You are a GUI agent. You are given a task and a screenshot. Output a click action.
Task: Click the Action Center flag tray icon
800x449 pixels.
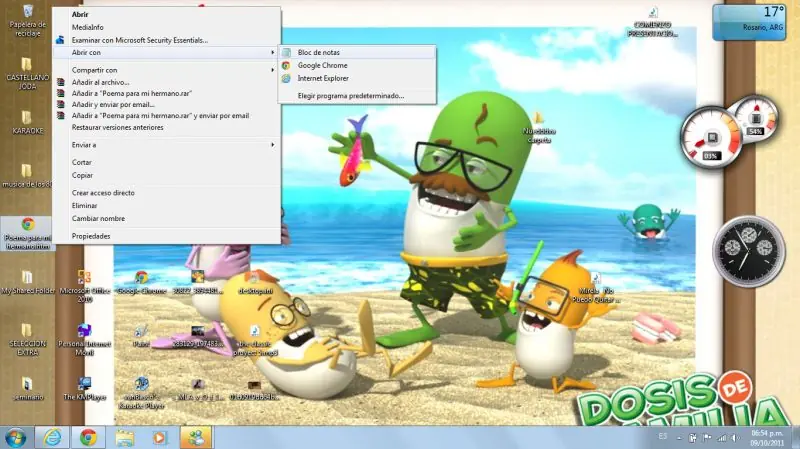(707, 438)
